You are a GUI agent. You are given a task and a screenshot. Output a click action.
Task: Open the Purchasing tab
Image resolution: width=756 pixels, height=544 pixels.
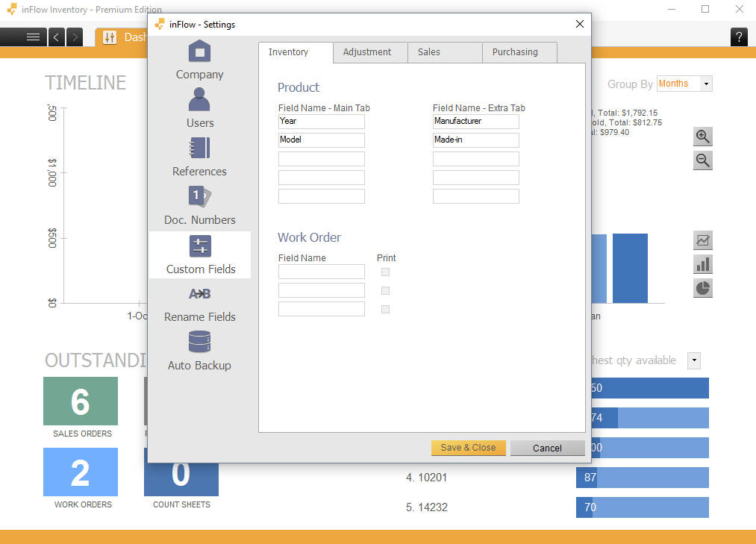[514, 52]
